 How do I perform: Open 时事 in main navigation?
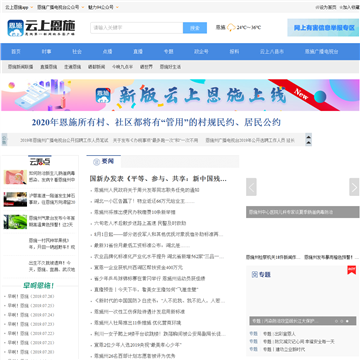pos(46,52)
